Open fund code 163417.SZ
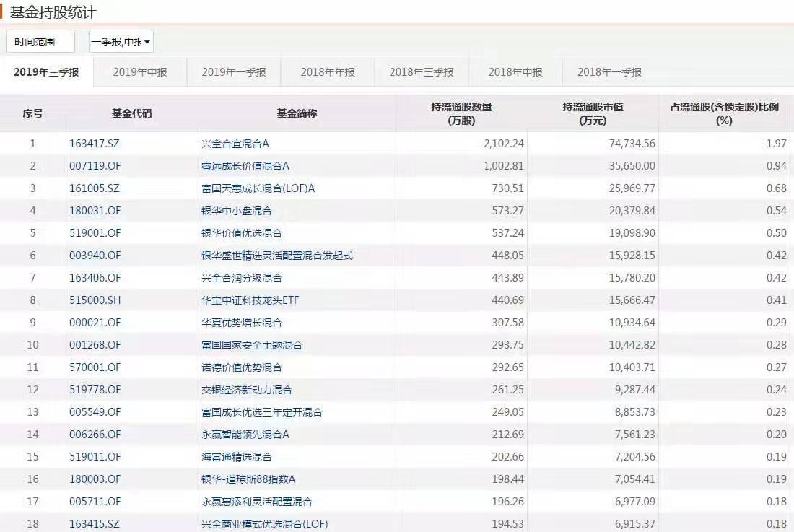 [x=95, y=144]
